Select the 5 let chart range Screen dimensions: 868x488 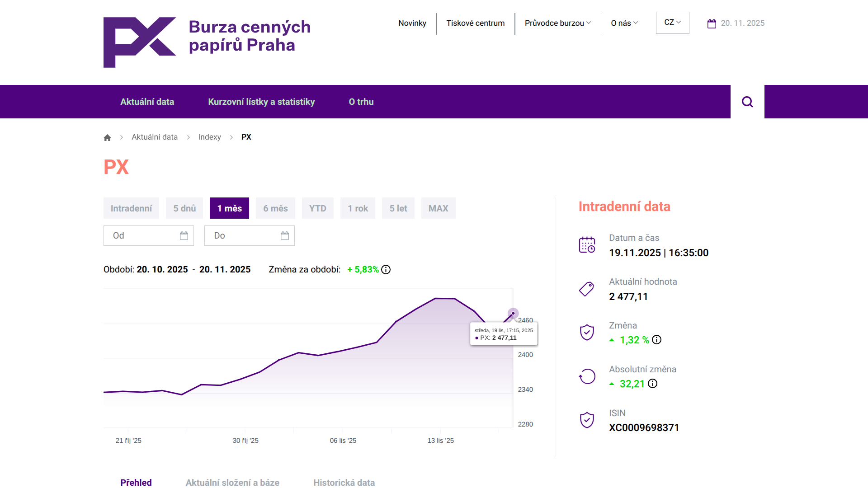point(398,208)
